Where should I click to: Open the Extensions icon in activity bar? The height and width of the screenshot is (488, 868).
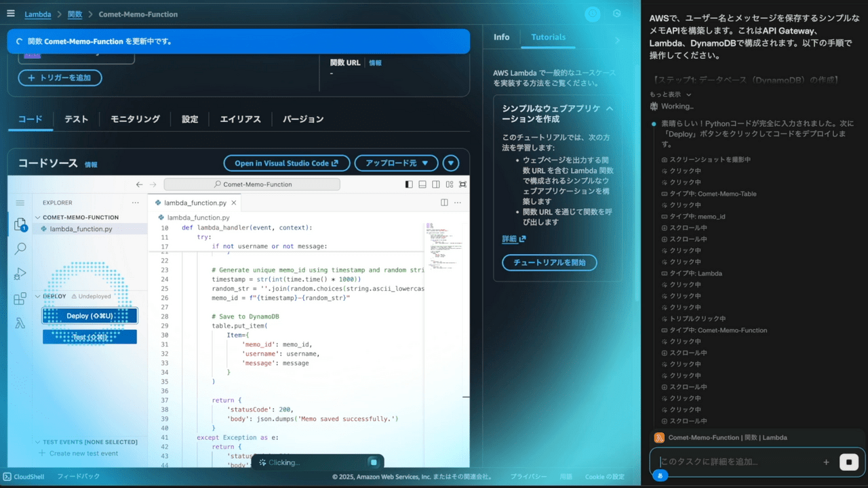(x=20, y=298)
